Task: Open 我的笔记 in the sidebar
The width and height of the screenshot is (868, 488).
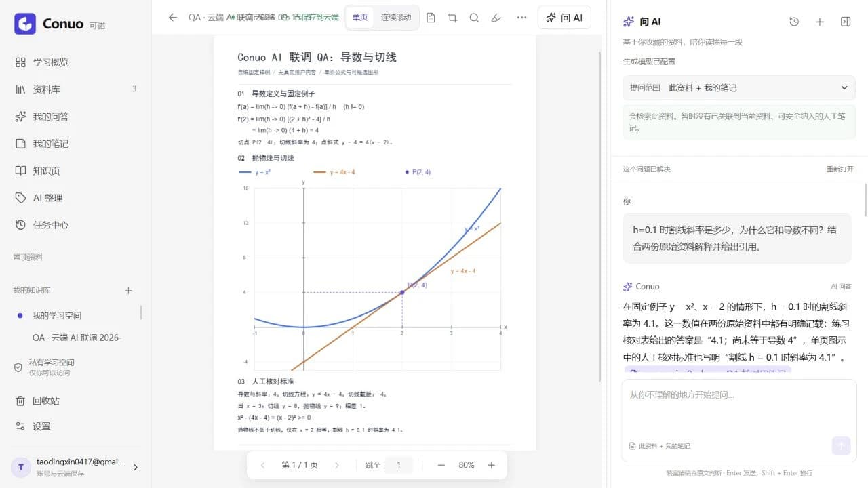Action: click(75, 144)
